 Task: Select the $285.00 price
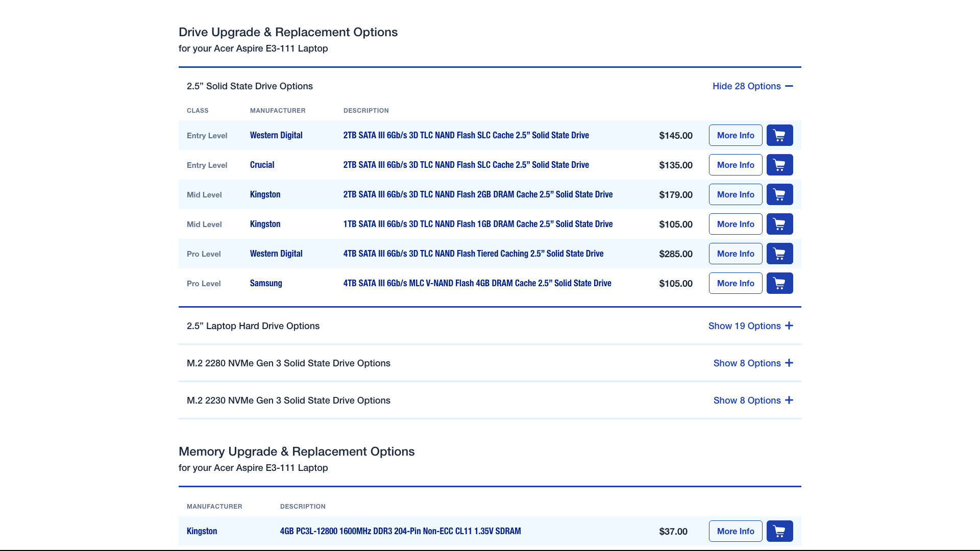point(676,254)
